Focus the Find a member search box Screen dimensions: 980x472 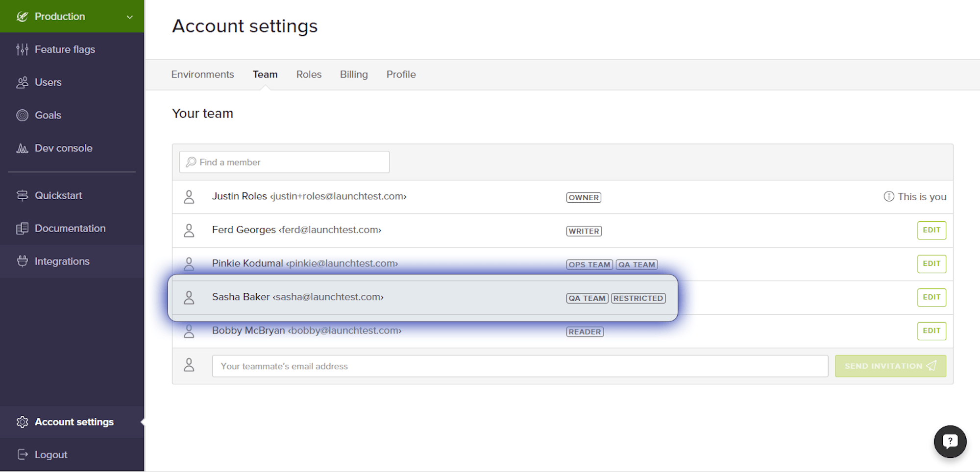pyautogui.click(x=284, y=162)
